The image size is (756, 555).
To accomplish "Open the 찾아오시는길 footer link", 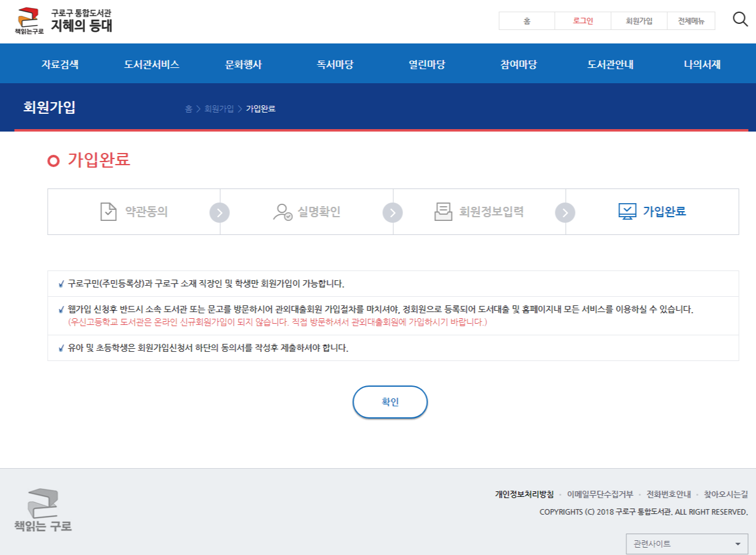I will point(726,494).
